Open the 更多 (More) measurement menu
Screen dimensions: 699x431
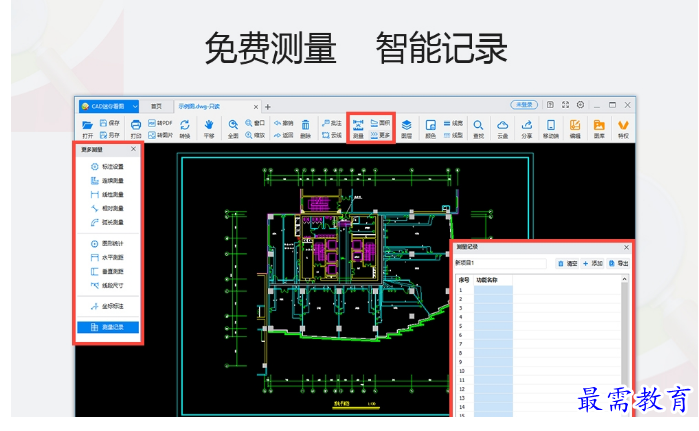(x=381, y=135)
